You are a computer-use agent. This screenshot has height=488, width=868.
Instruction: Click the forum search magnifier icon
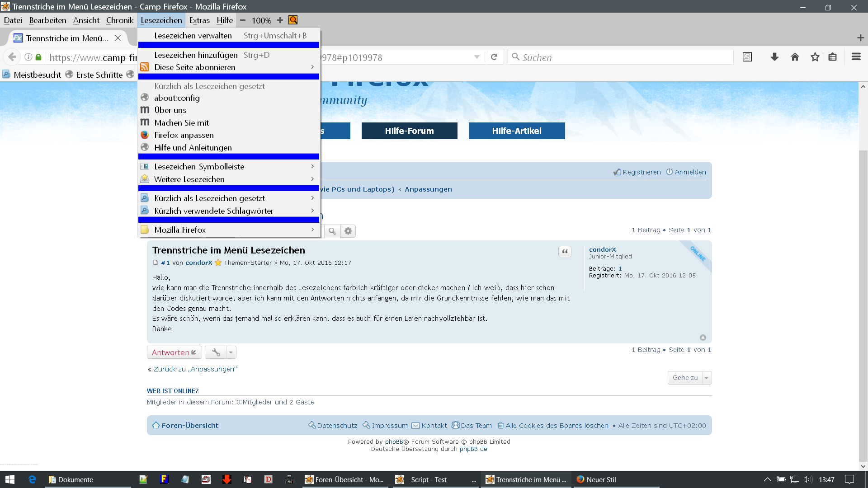click(x=332, y=231)
